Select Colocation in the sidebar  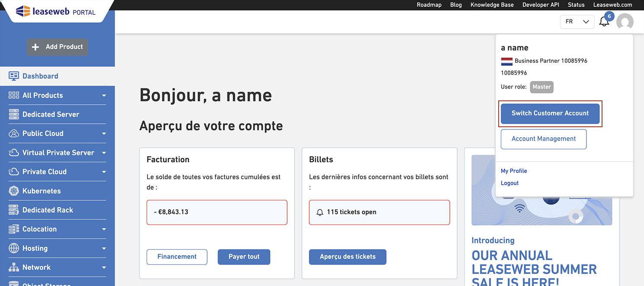57,229
